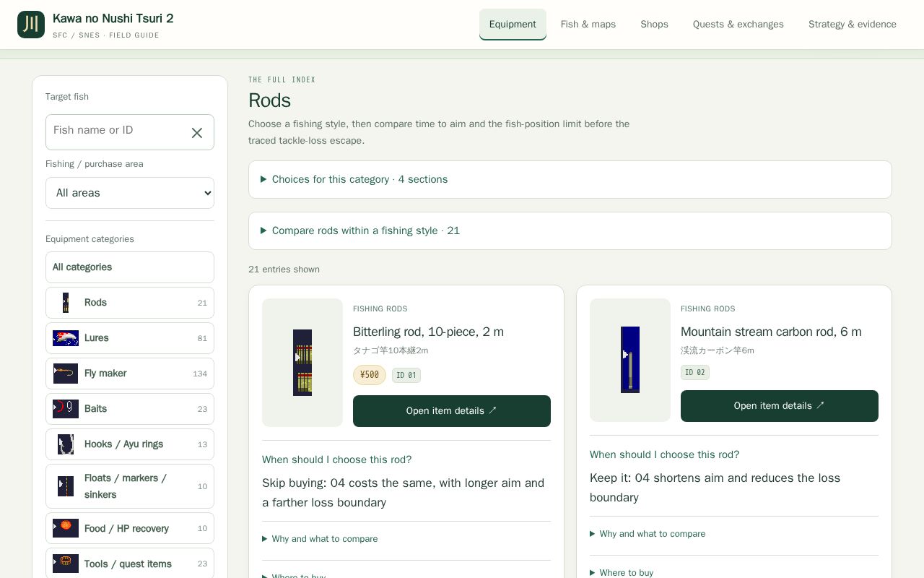Select the Hooks / Ayu rings icon

66,444
